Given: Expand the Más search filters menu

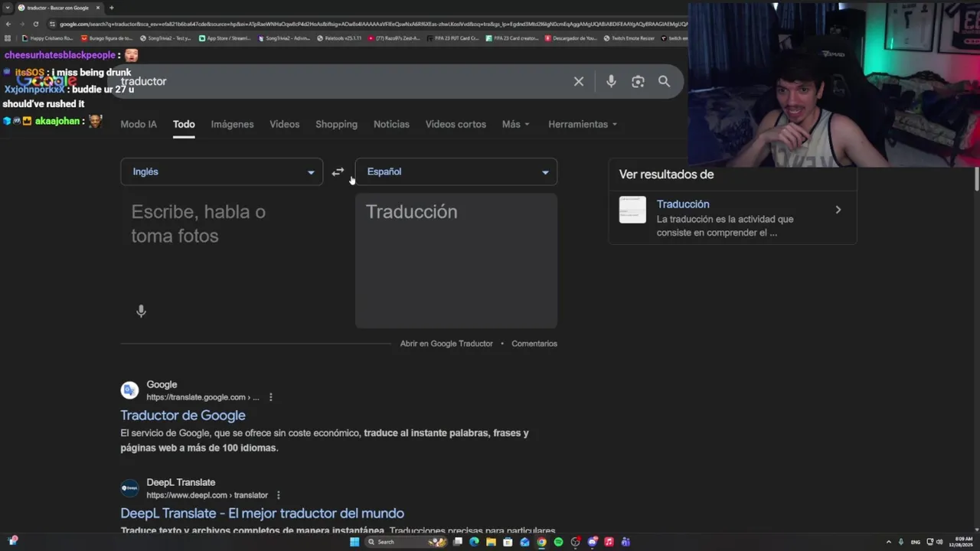Looking at the screenshot, I should click(x=515, y=124).
